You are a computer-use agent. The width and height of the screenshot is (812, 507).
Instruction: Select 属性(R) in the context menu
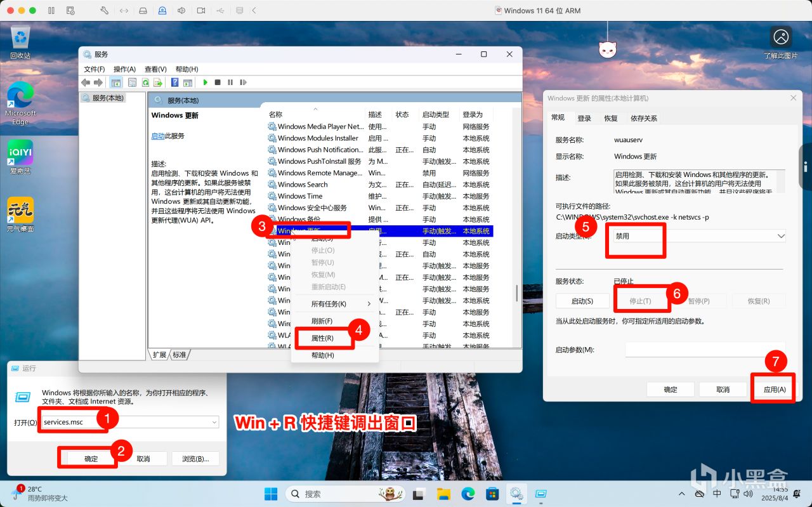335,338
